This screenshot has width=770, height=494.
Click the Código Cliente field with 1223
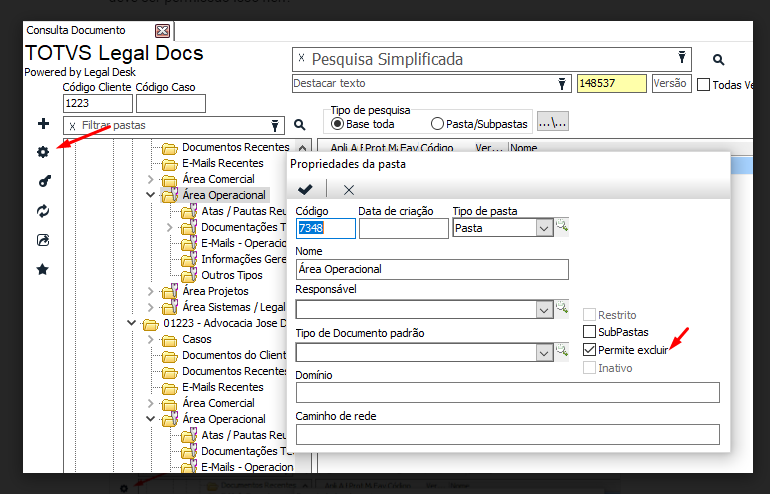point(98,104)
